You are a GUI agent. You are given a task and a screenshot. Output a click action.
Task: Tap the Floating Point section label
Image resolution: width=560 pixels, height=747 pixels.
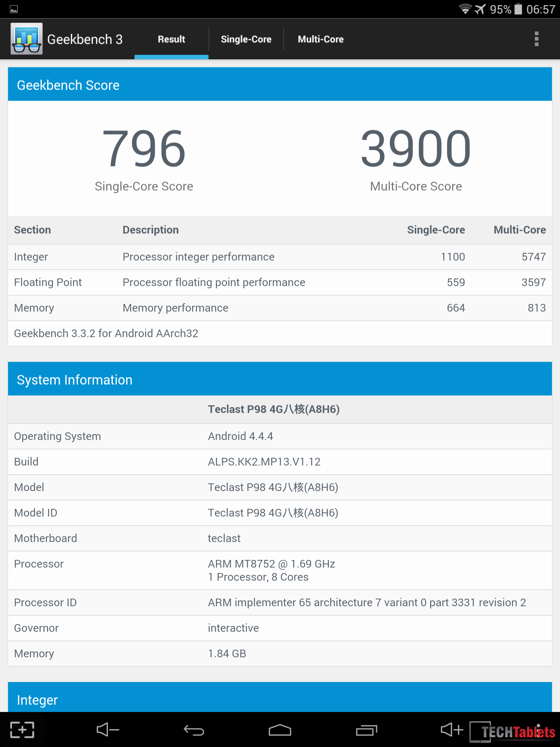(48, 282)
